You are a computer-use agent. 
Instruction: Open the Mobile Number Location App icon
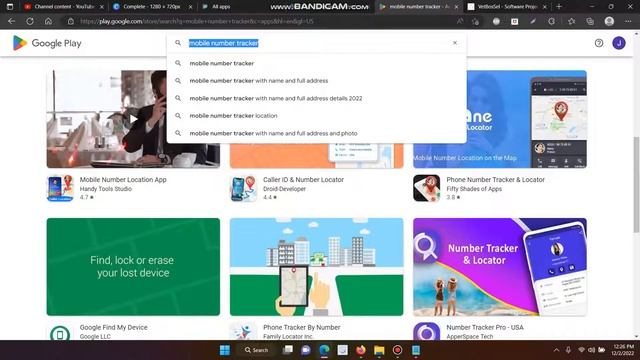60,188
